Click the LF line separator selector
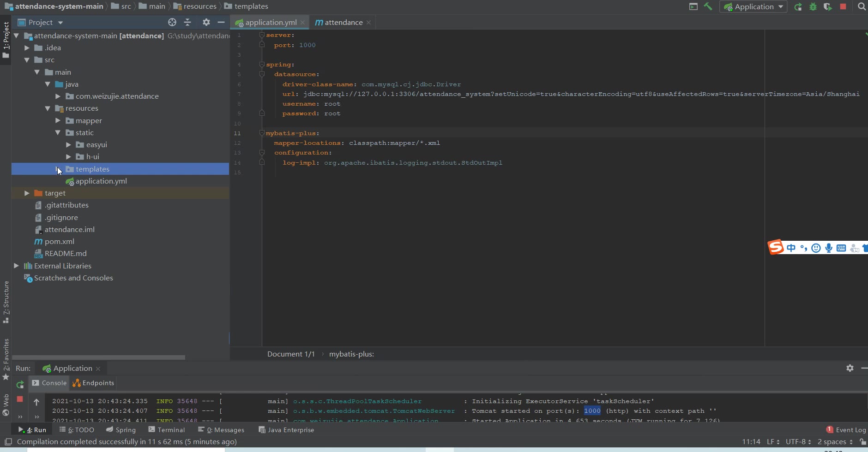This screenshot has width=868, height=452. tap(773, 442)
